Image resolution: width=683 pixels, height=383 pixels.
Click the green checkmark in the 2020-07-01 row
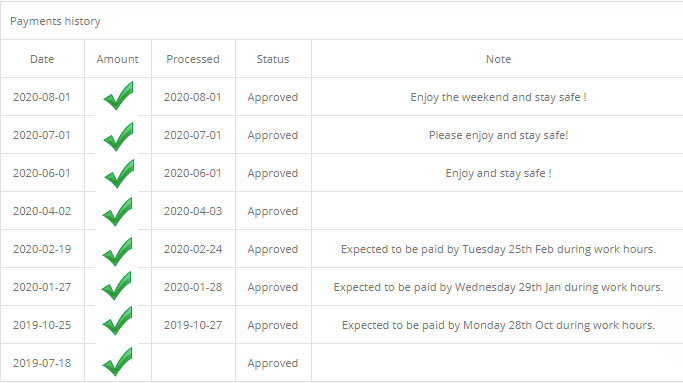pos(118,136)
